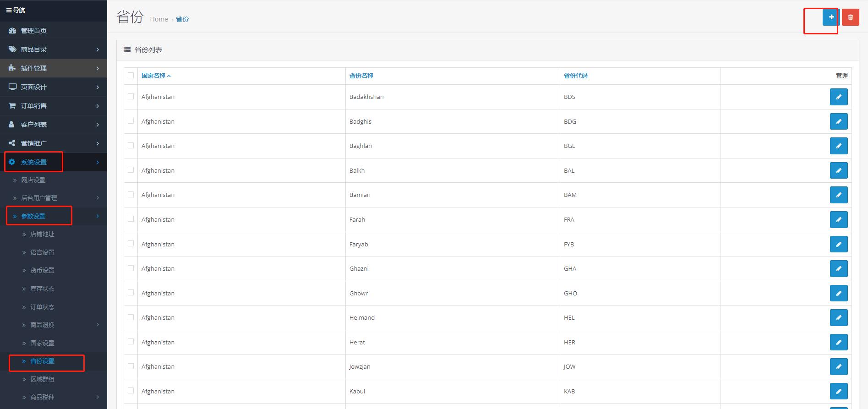The height and width of the screenshot is (409, 868).
Task: Click the puzzle icon for 插件管理
Action: [12, 68]
